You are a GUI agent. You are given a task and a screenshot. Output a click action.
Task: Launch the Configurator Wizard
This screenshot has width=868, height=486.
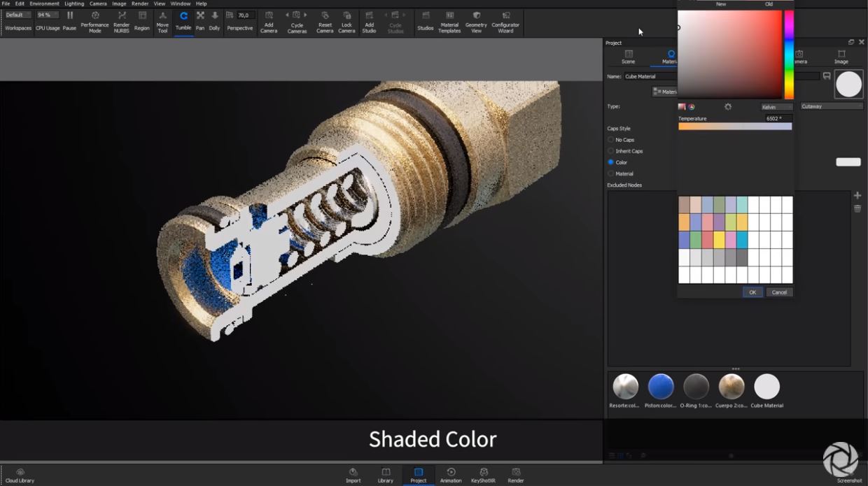(x=505, y=20)
